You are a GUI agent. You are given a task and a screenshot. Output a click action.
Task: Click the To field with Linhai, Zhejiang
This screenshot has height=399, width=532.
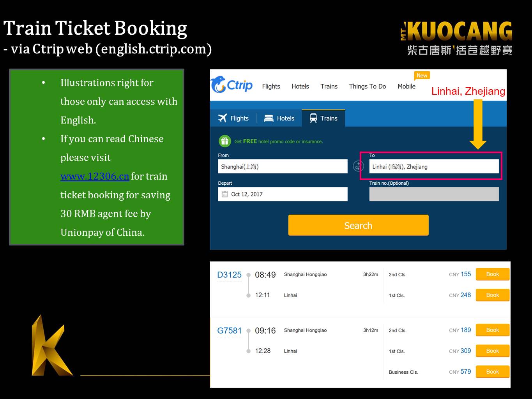pyautogui.click(x=434, y=166)
